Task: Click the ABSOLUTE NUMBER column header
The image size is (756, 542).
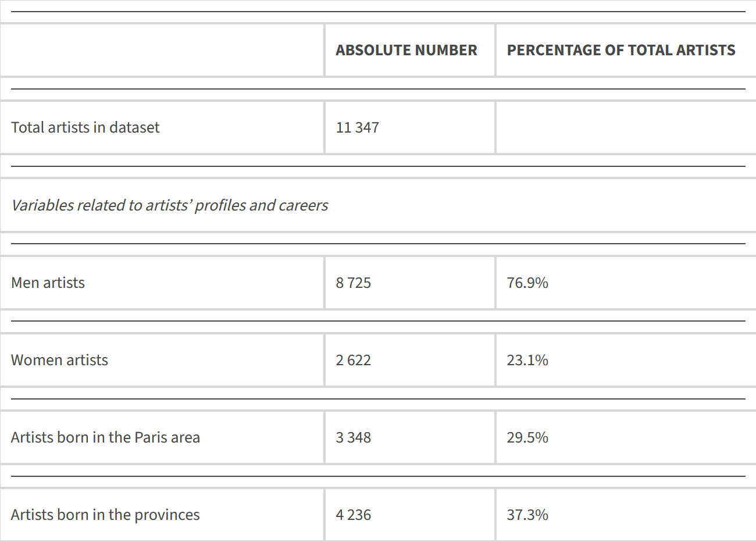Action: (406, 51)
